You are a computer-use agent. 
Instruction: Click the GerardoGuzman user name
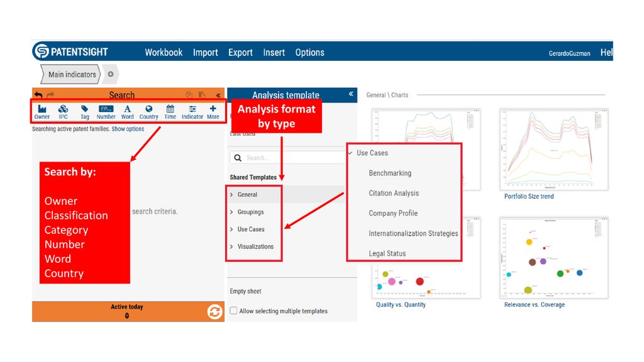pos(569,53)
